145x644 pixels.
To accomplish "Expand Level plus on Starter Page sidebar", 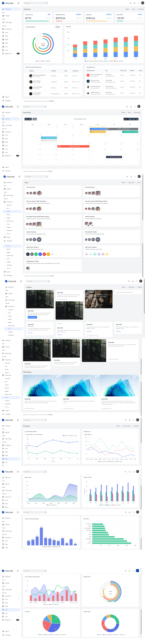I will [19, 152].
